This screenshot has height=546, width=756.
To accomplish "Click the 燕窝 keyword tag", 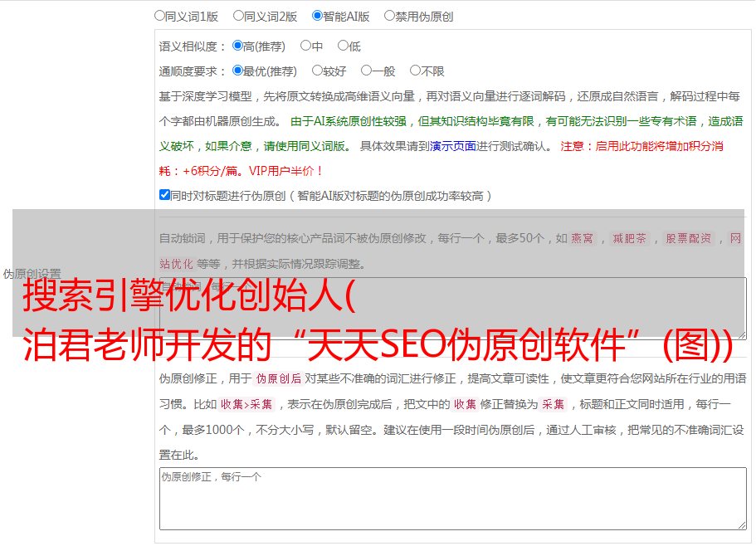I will pos(582,238).
